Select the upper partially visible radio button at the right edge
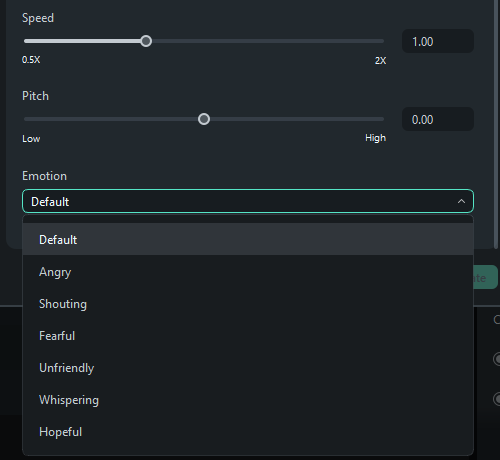This screenshot has width=500, height=460. click(x=497, y=359)
